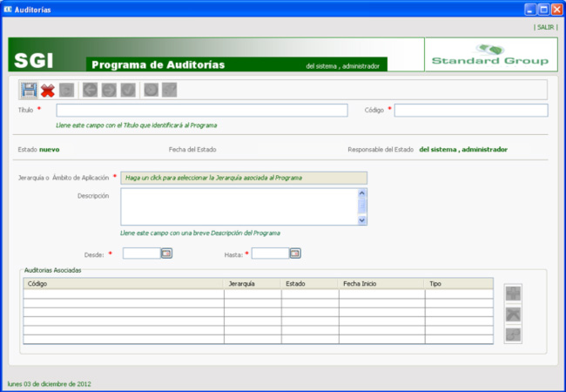Click the grayed left arrow toolbar icon
Viewport: 566px width, 392px height.
click(90, 90)
